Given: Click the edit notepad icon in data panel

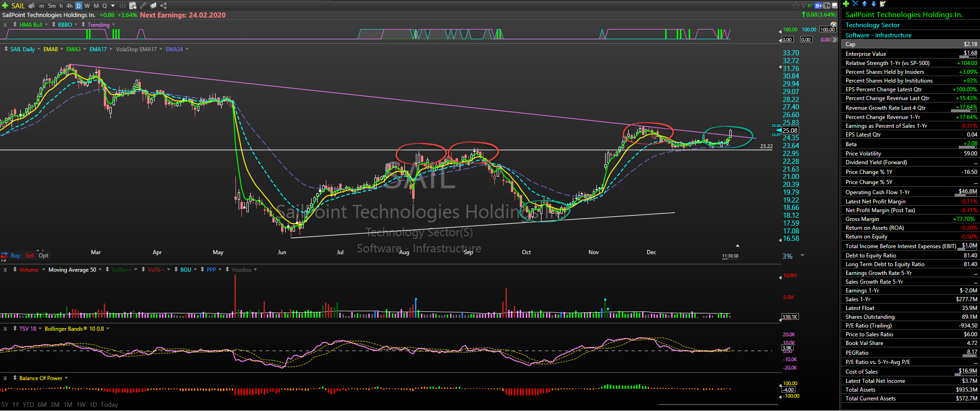Looking at the screenshot, I should coord(883,4).
